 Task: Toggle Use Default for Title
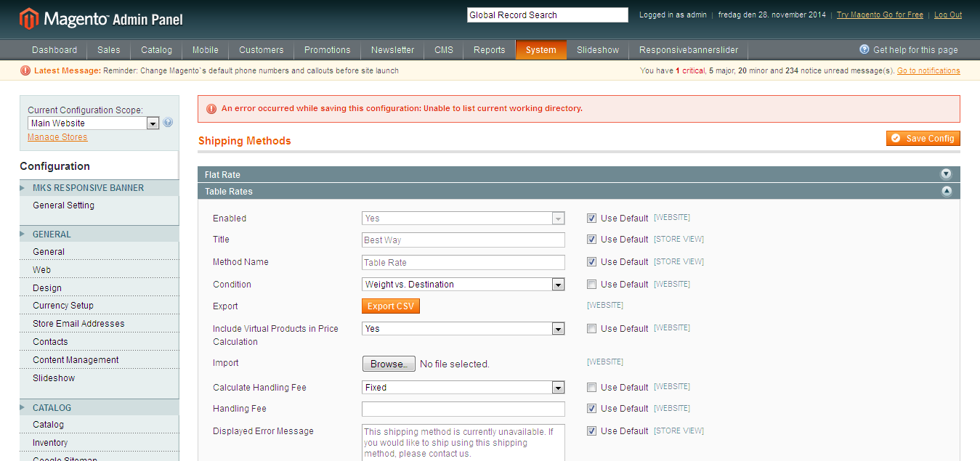(591, 239)
